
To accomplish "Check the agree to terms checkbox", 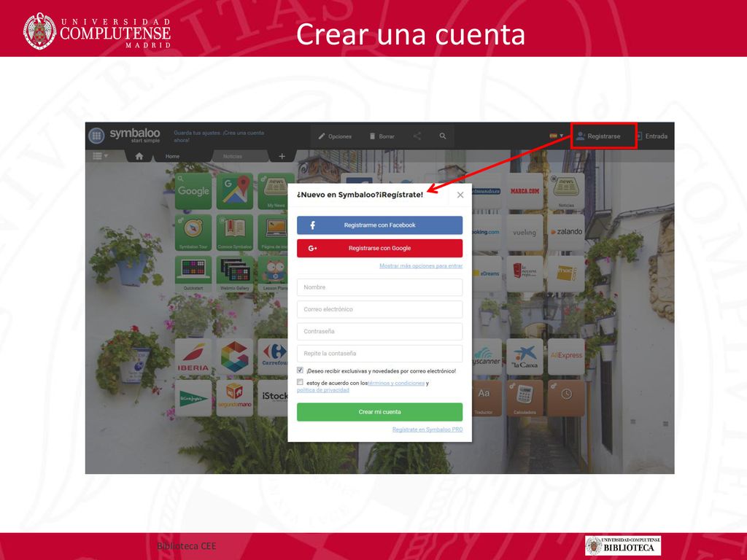I will click(x=300, y=382).
